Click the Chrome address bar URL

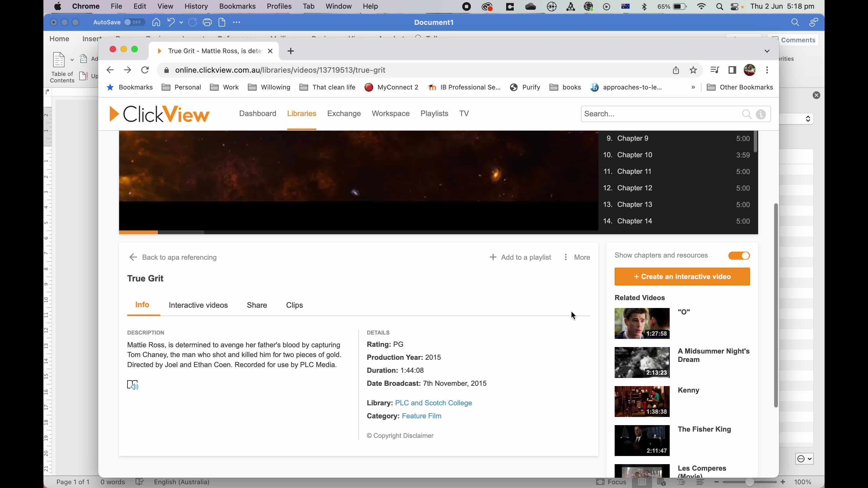(x=280, y=70)
